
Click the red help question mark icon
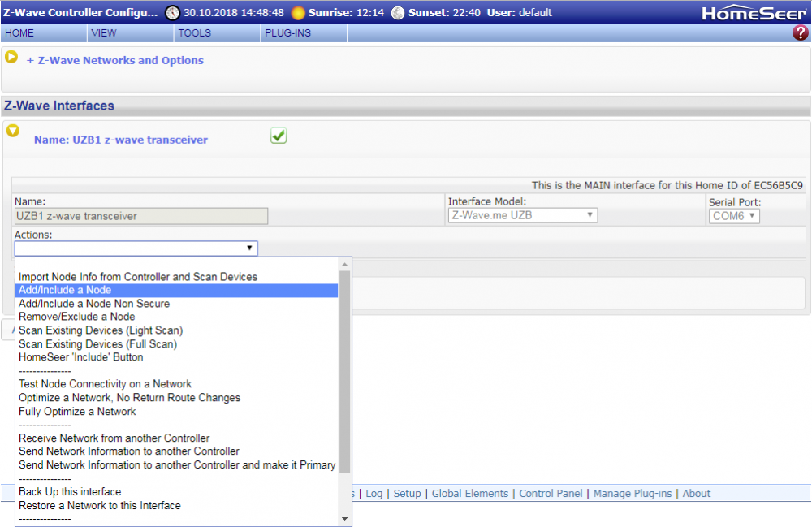point(800,33)
